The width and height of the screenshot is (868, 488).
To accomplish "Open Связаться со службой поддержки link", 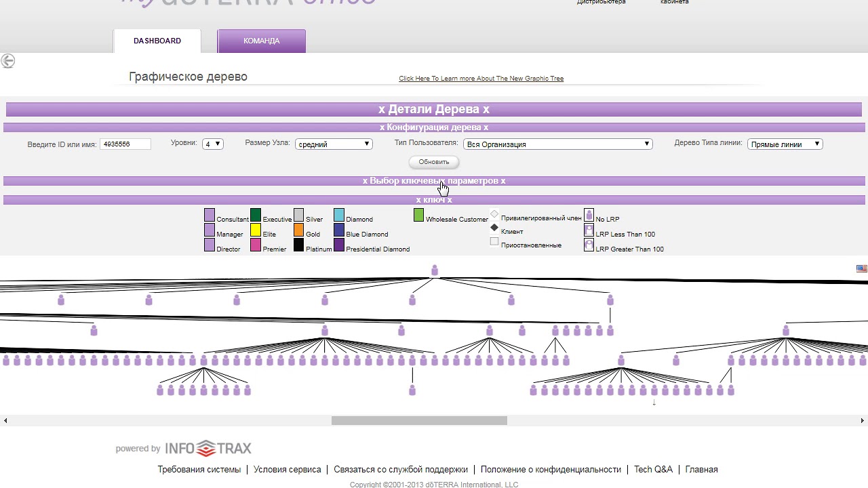I will 401,469.
